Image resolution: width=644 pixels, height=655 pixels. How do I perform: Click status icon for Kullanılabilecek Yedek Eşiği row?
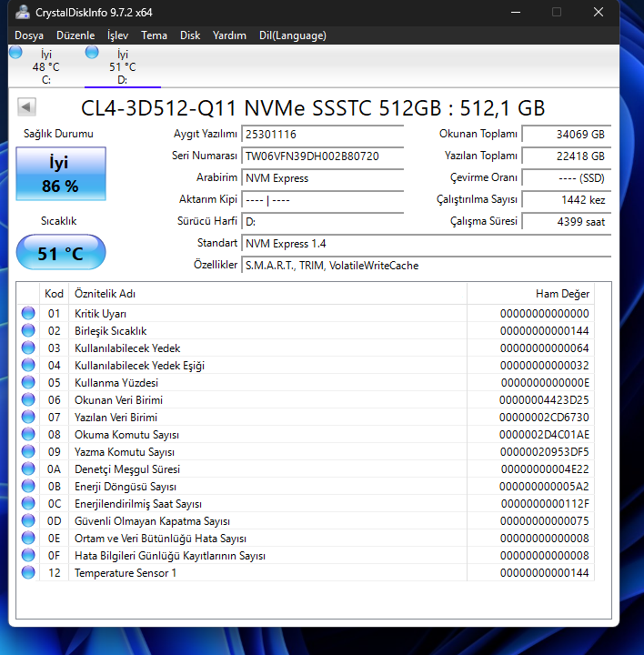28,365
